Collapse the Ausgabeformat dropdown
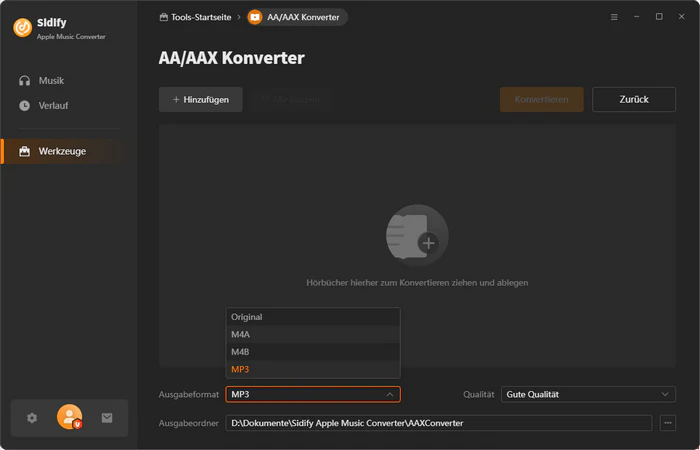 (x=313, y=395)
